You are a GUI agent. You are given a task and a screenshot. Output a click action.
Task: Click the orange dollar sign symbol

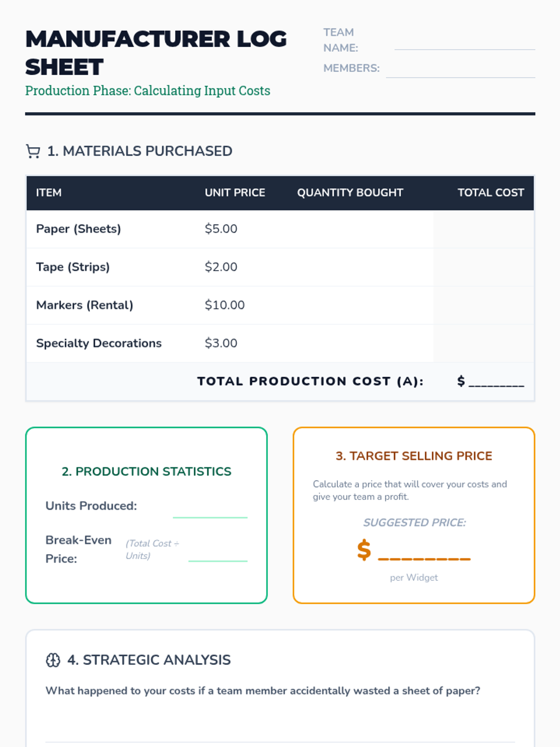pyautogui.click(x=364, y=550)
